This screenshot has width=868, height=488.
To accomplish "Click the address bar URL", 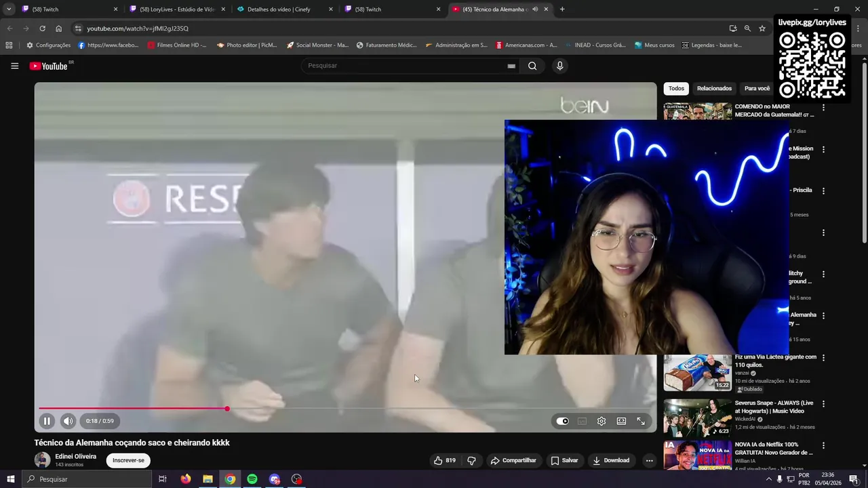I will point(138,28).
